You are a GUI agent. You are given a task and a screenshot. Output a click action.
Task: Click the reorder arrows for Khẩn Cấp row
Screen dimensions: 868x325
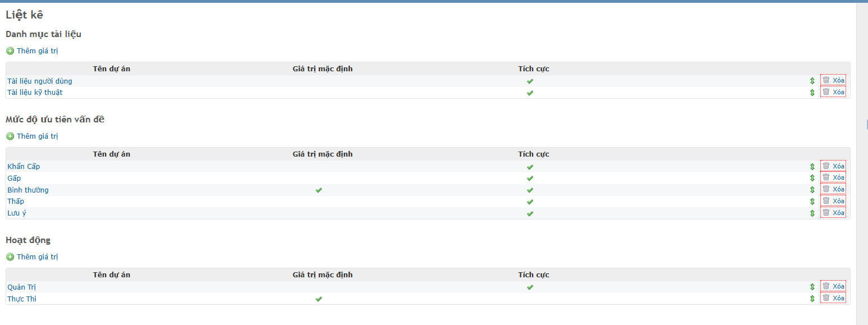point(812,167)
